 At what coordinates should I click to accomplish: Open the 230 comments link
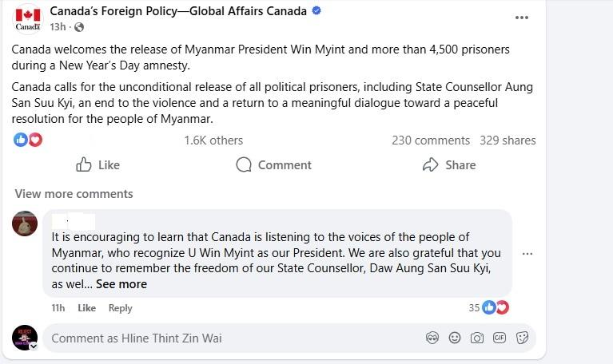coord(430,140)
